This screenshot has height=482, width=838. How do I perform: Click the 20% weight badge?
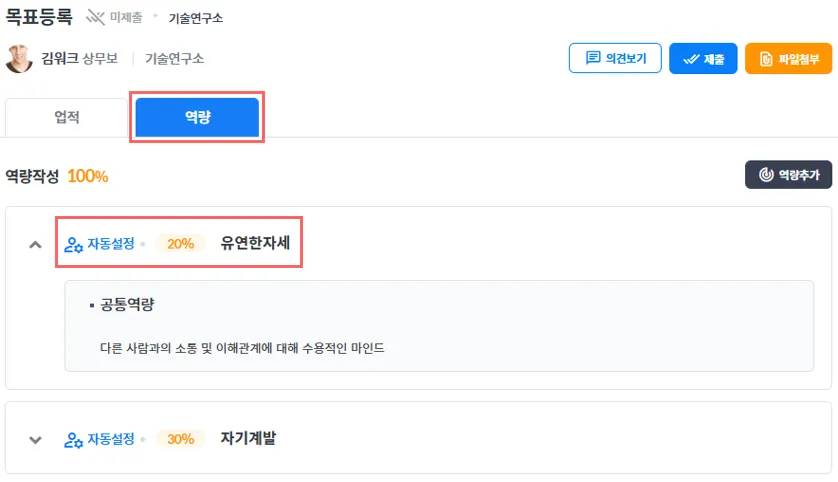[181, 244]
